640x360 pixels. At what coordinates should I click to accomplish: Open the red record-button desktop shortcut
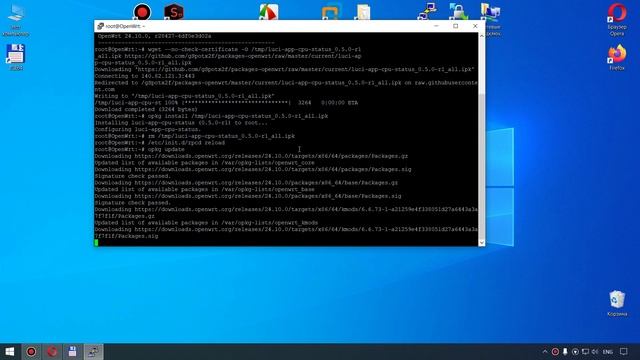[142, 12]
